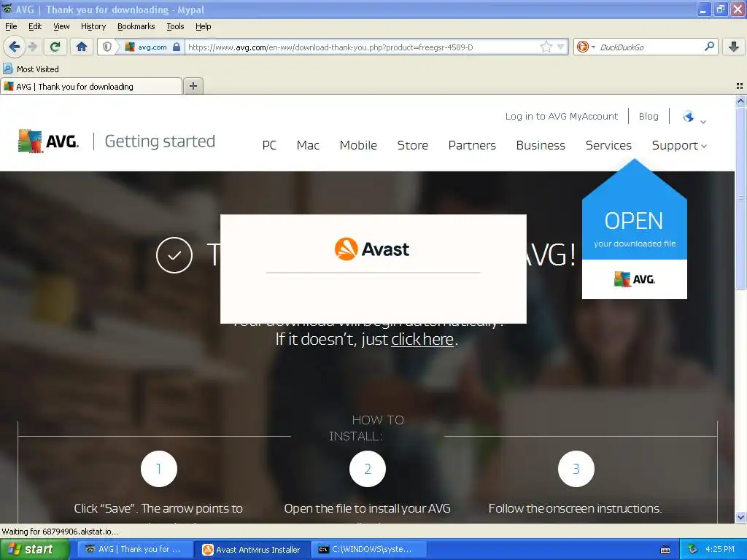Go to the Mobile navigation item

(x=358, y=145)
